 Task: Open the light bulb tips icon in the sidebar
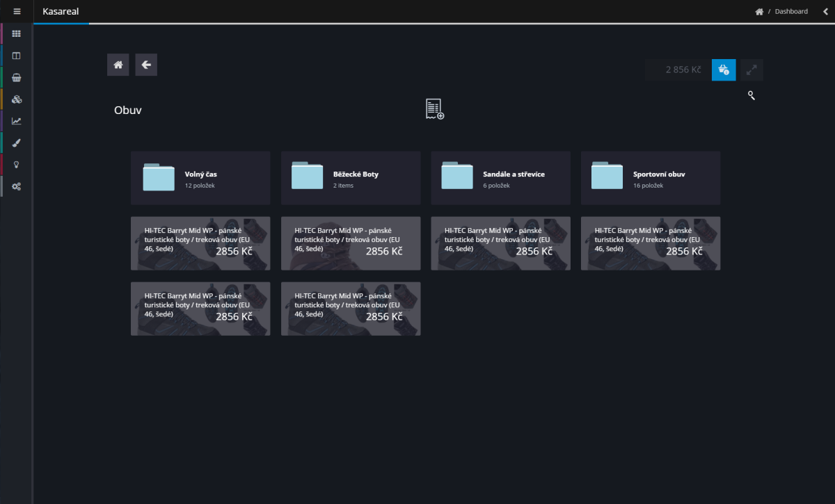coord(17,164)
